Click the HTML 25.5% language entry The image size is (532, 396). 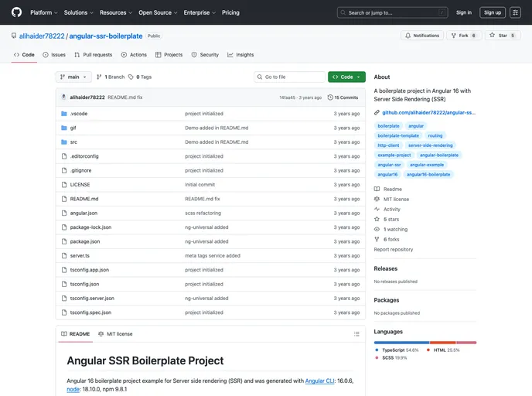[443, 350]
